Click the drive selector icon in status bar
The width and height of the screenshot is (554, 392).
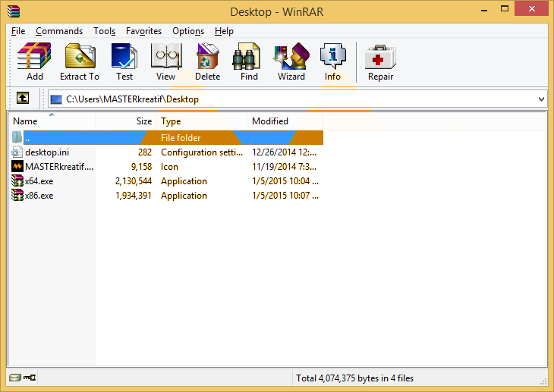coord(15,378)
